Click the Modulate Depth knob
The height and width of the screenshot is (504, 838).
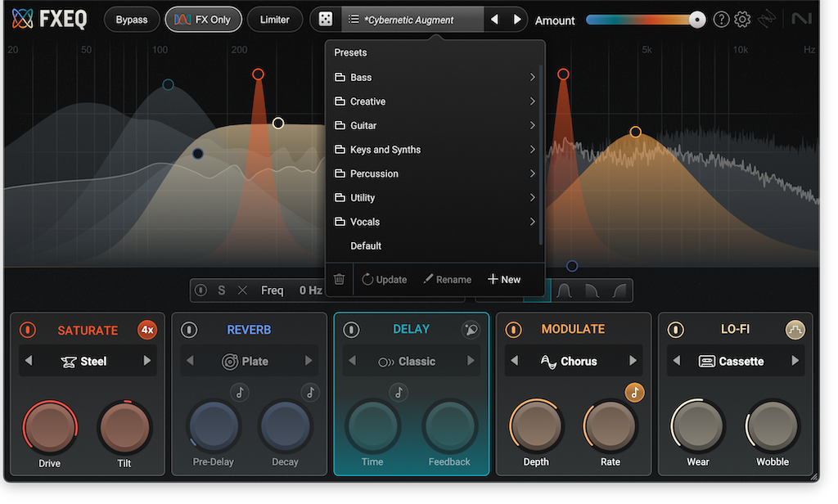click(x=535, y=426)
